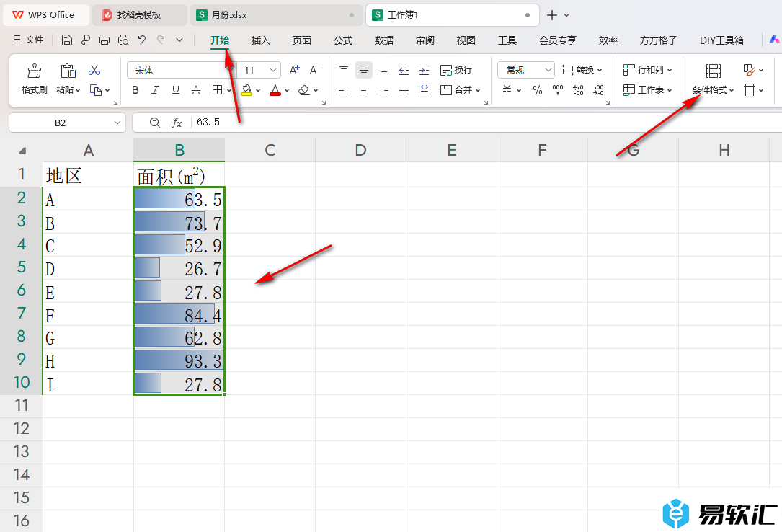Image resolution: width=782 pixels, height=532 pixels.
Task: Decrease indent icon
Action: (404, 71)
